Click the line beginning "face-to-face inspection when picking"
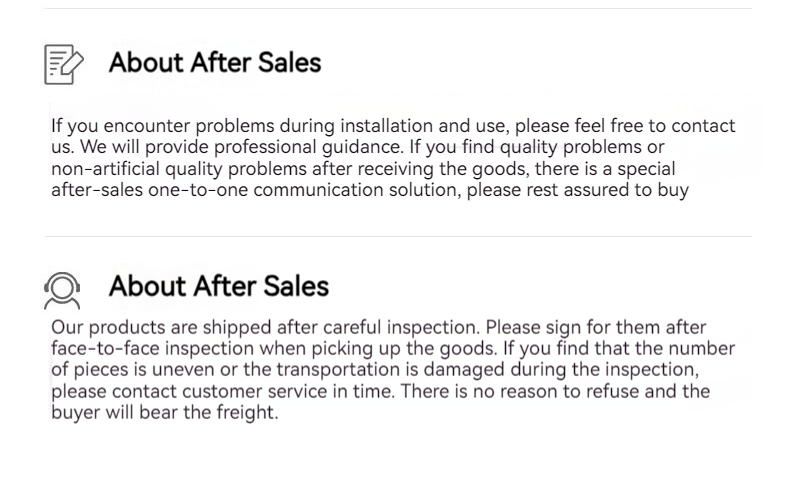790x495 pixels. (x=393, y=348)
